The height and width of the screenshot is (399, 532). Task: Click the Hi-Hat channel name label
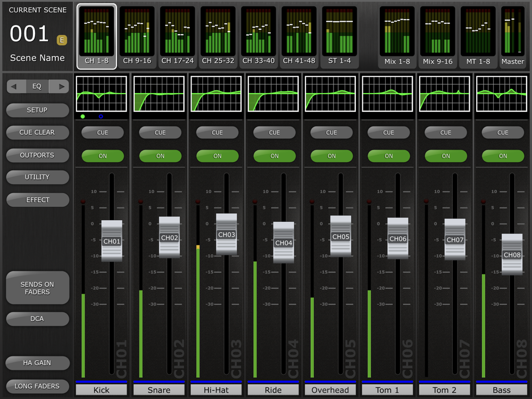point(216,390)
